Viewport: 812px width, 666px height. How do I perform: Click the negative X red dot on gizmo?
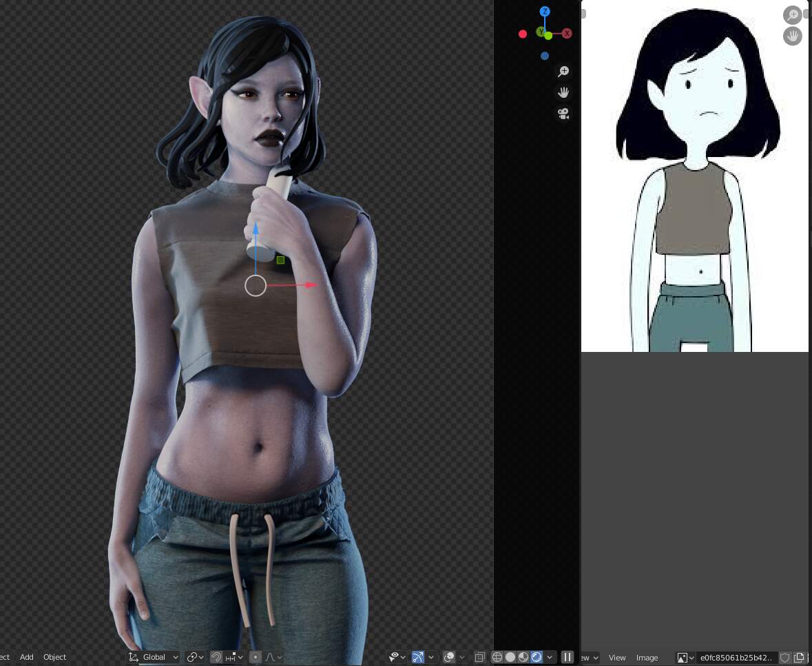[x=523, y=34]
